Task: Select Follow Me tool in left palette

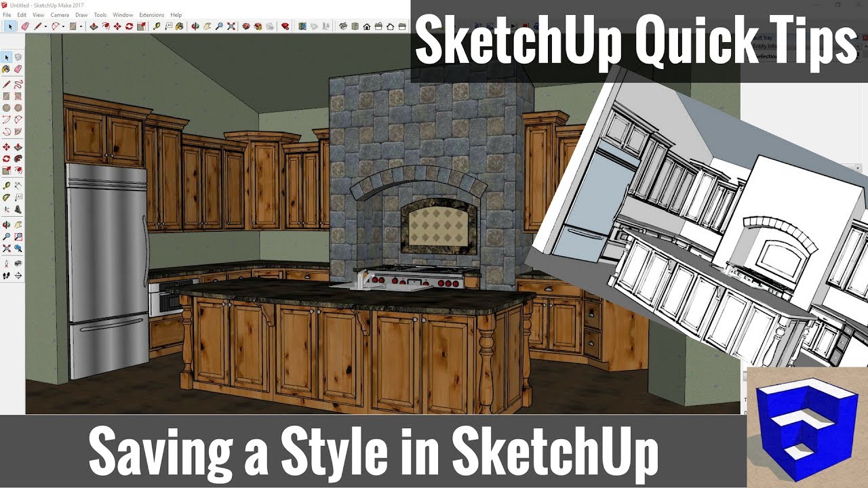Action: click(x=18, y=158)
